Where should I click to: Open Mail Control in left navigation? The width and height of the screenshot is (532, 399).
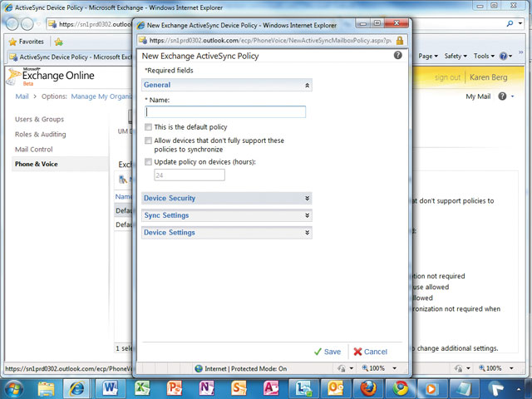[34, 150]
